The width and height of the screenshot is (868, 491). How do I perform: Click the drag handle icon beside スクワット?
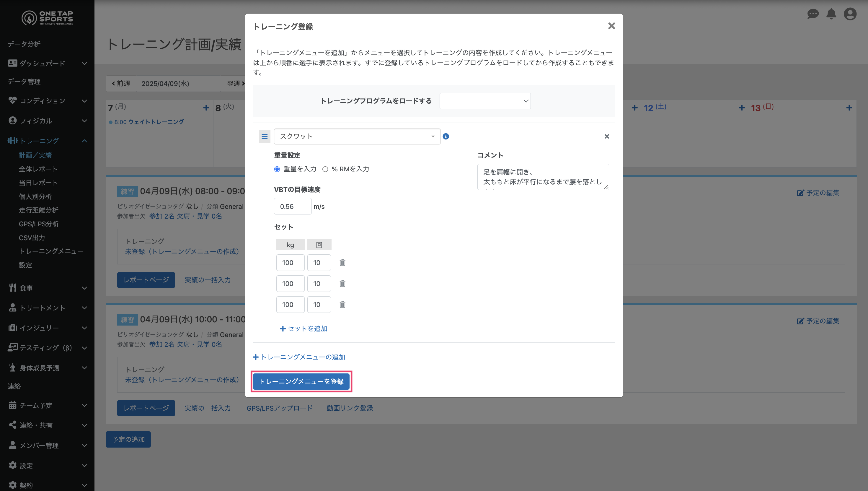[265, 136]
